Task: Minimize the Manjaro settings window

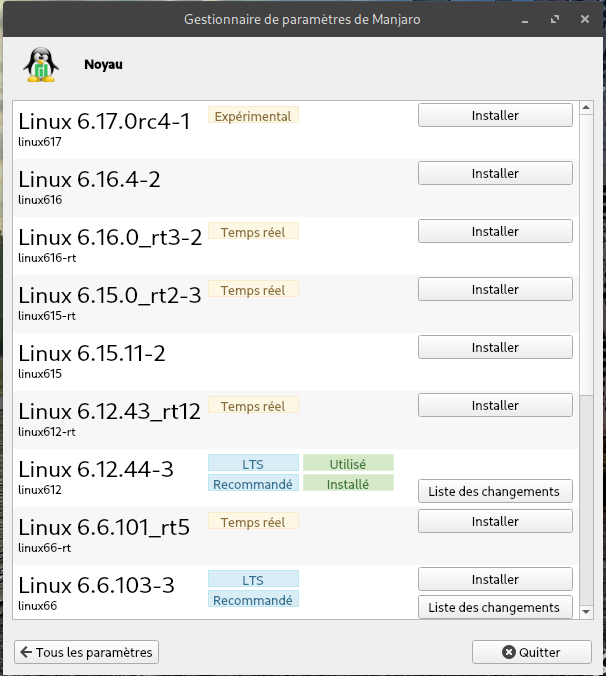Action: (x=525, y=20)
